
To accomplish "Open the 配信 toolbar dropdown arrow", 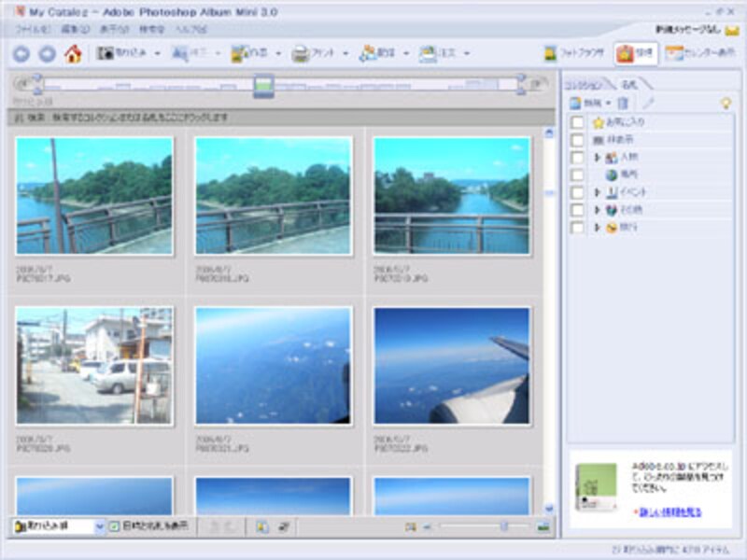I will (x=406, y=53).
